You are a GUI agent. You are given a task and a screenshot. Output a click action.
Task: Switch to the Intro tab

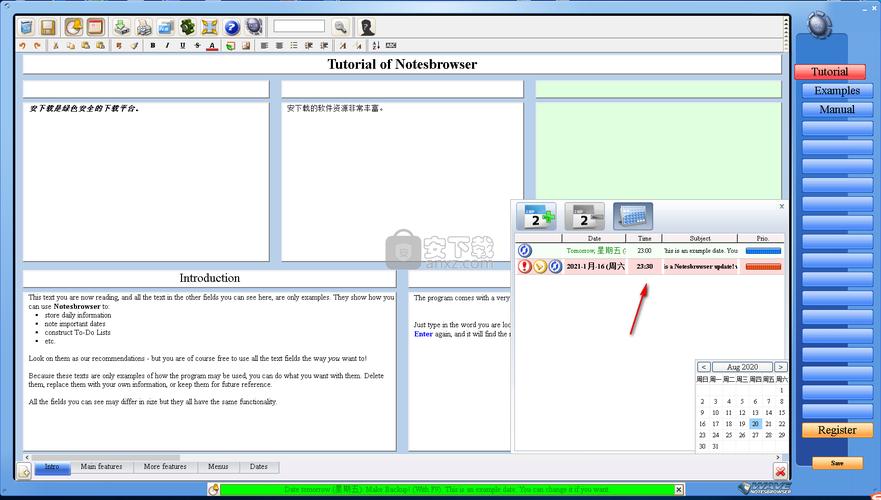click(52, 467)
